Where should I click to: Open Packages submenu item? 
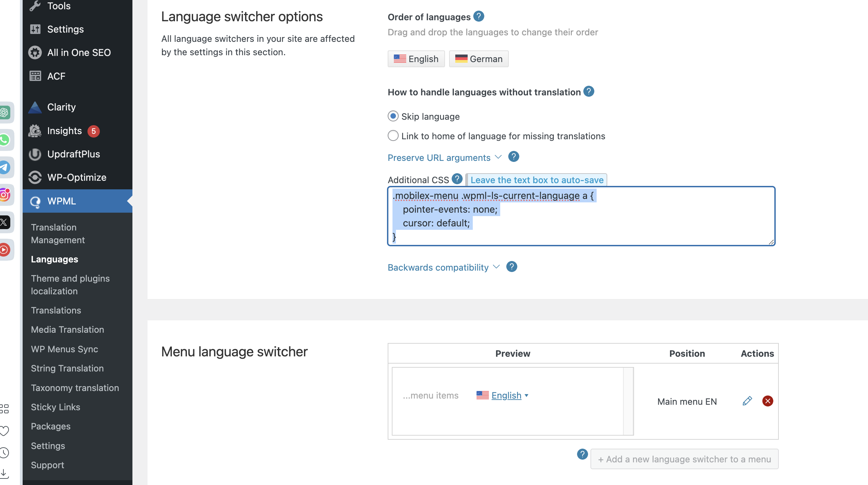[x=51, y=426]
